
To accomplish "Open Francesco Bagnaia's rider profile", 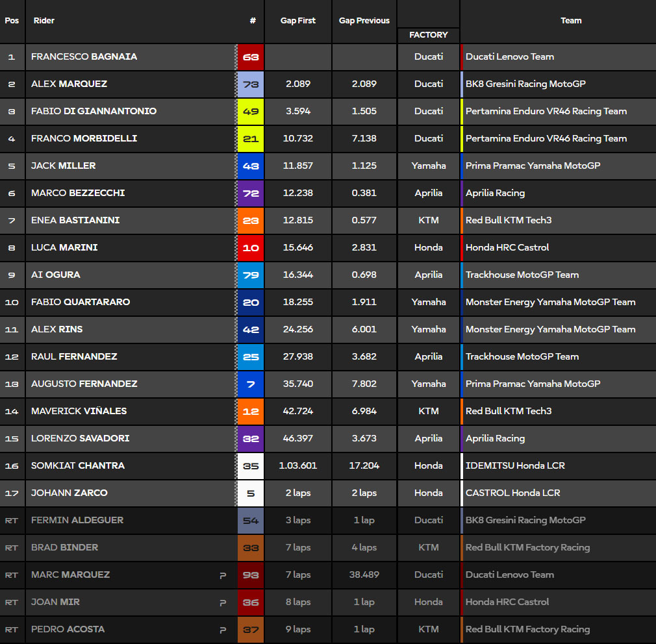I will click(x=84, y=57).
